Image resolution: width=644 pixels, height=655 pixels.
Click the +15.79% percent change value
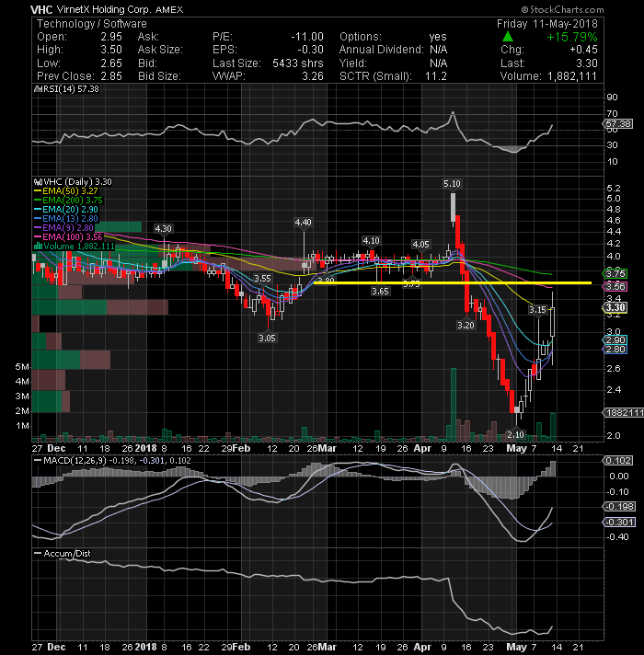pyautogui.click(x=572, y=37)
